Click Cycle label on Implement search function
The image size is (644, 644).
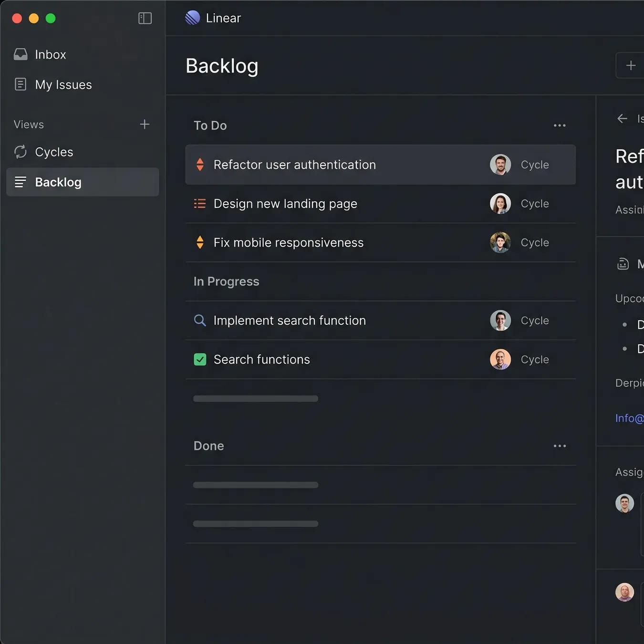pos(535,321)
